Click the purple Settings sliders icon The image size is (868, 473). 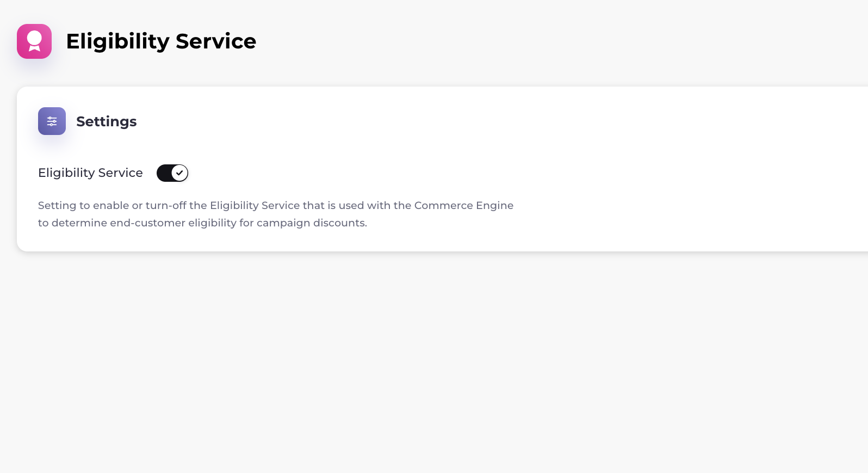[x=52, y=121]
